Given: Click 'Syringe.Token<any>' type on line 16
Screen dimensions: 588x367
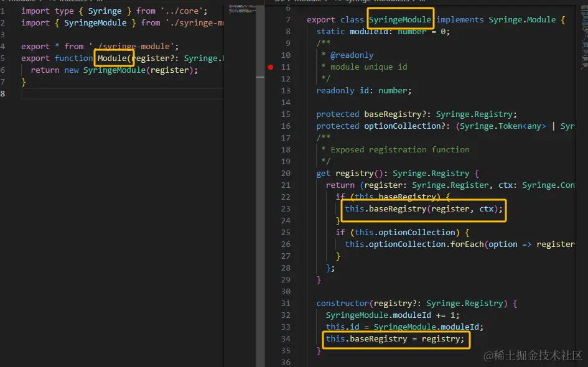Looking at the screenshot, I should point(503,126).
